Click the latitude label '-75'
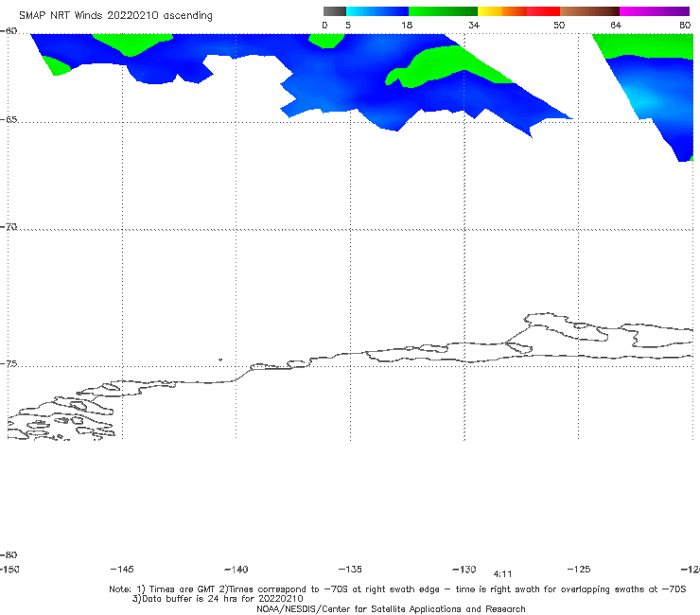700x615 pixels. [9, 364]
